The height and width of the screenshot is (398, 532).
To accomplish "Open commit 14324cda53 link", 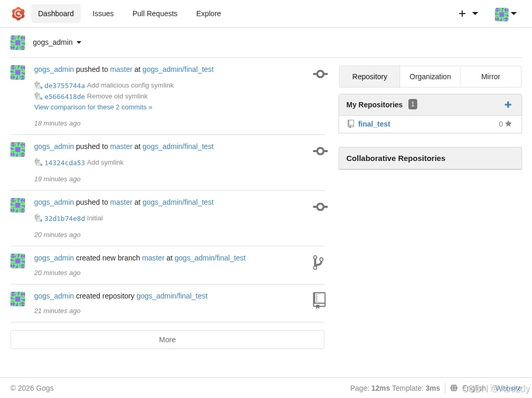I will pos(65,163).
